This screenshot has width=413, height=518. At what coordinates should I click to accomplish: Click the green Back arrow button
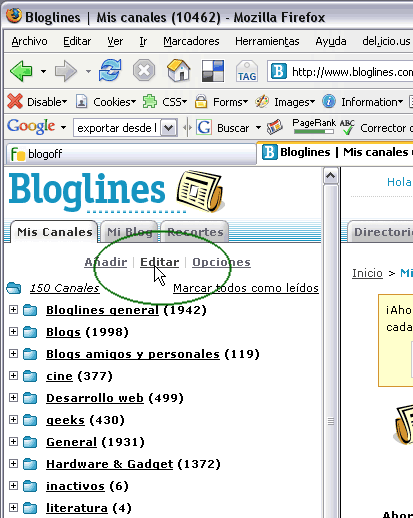tap(21, 71)
